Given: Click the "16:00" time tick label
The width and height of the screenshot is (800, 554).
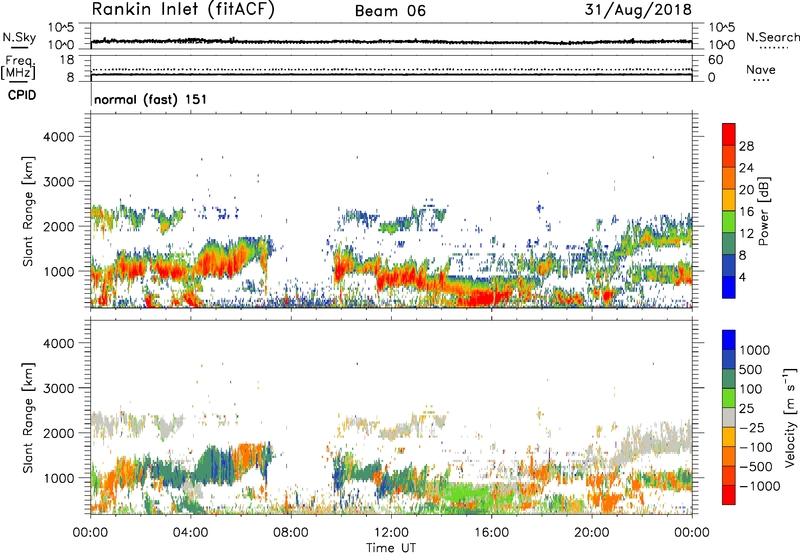Looking at the screenshot, I should [491, 533].
